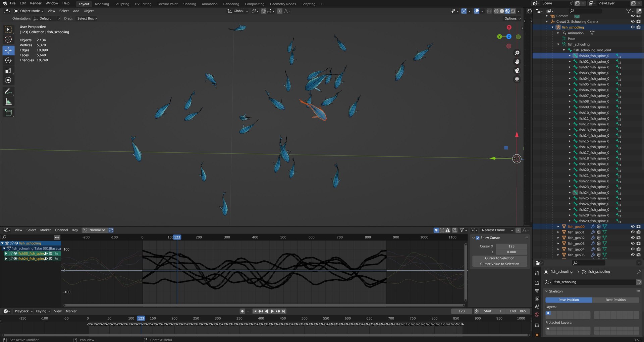Image resolution: width=644 pixels, height=342 pixels.
Task: Hide fish_geo03 via its eye icon
Action: (x=633, y=244)
